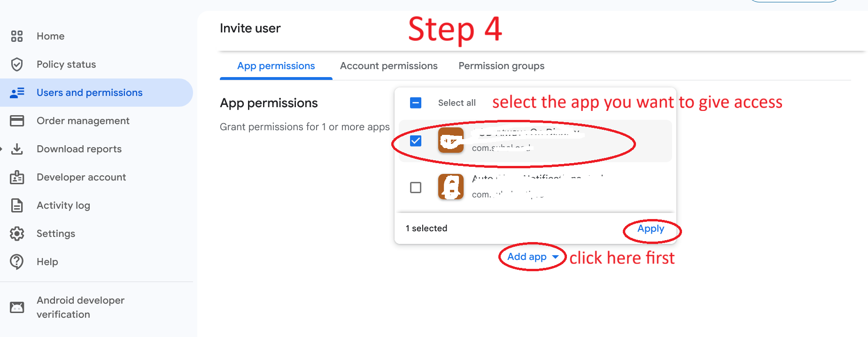This screenshot has width=868, height=337.
Task: Click the Activity log document icon
Action: [17, 205]
